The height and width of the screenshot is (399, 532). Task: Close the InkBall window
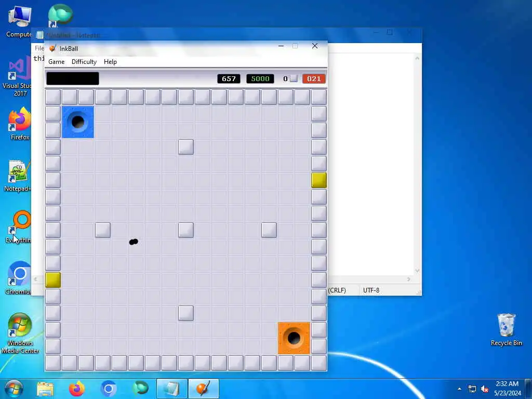coord(315,46)
